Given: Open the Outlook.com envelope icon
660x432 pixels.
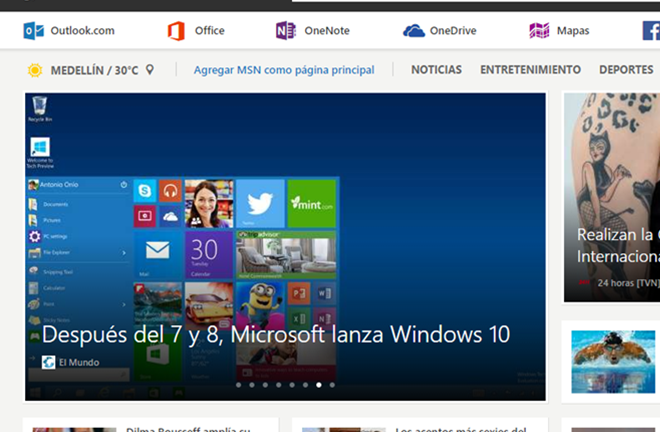Looking at the screenshot, I should [x=34, y=31].
